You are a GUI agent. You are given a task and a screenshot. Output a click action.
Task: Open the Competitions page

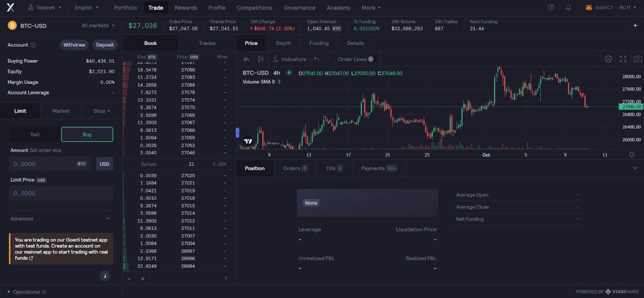[254, 8]
